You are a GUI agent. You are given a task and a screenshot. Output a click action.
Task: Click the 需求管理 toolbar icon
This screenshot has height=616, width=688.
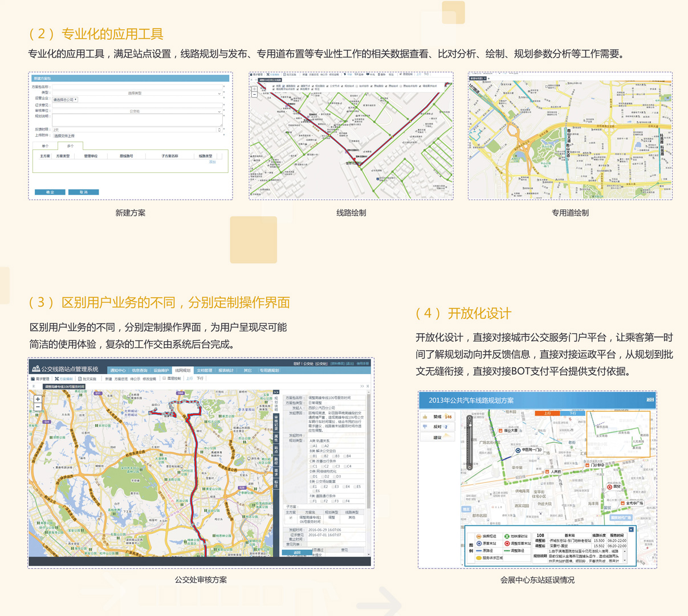[33, 379]
